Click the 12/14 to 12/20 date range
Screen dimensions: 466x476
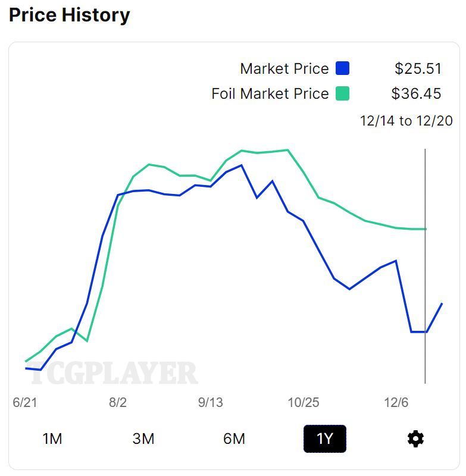point(406,121)
